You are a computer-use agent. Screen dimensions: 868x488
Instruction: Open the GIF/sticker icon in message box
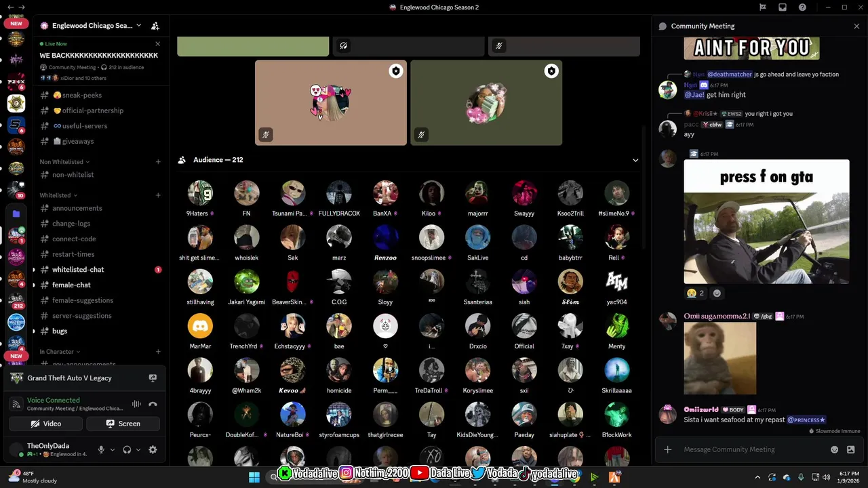coord(851,449)
